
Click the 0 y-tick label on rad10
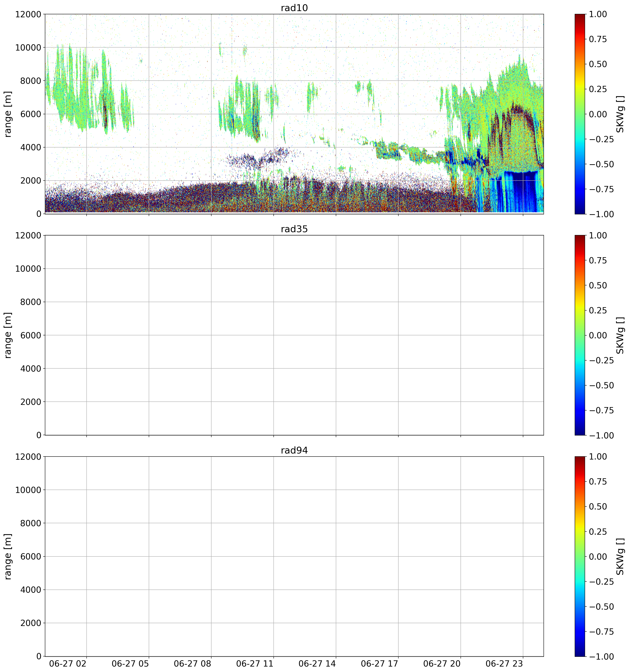39,214
